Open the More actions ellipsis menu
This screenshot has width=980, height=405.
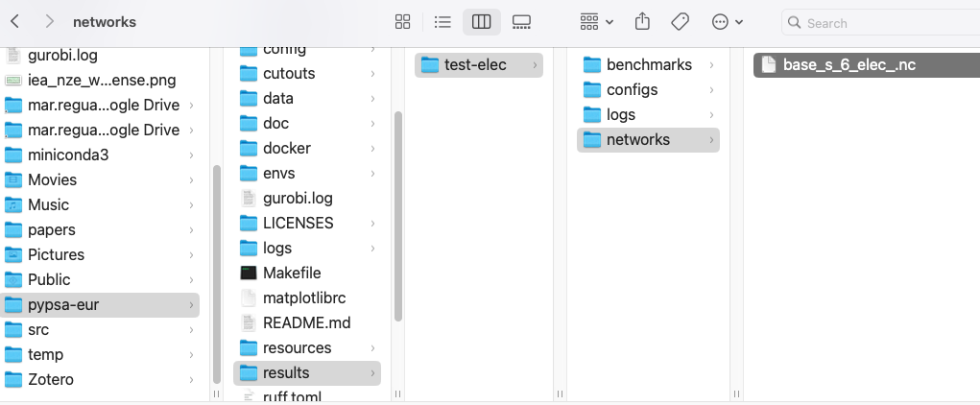click(728, 22)
